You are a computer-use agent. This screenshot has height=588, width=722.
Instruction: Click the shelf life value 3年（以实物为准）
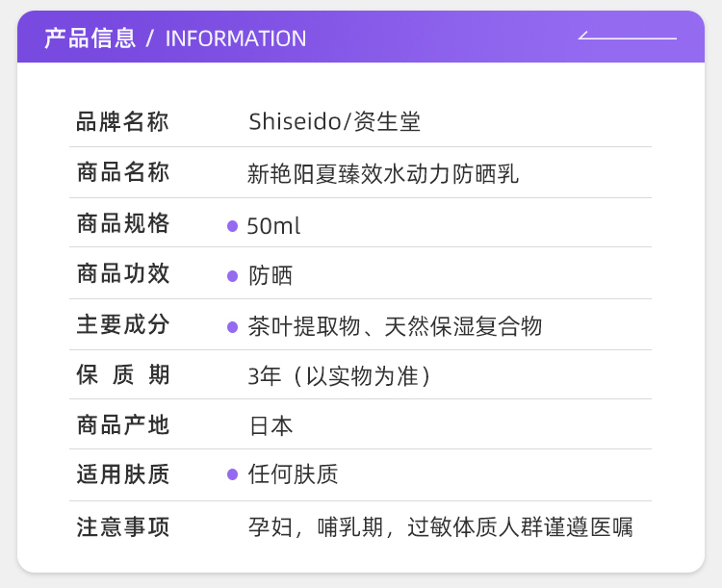(340, 376)
